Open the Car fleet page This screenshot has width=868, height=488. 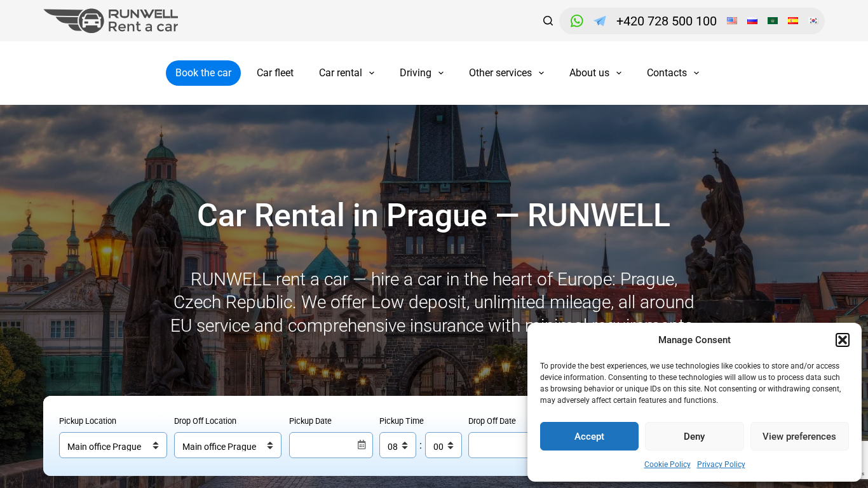275,73
